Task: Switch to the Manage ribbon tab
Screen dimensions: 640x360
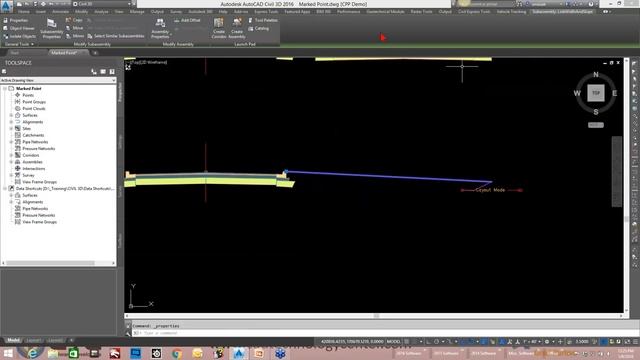Action: pyautogui.click(x=137, y=12)
